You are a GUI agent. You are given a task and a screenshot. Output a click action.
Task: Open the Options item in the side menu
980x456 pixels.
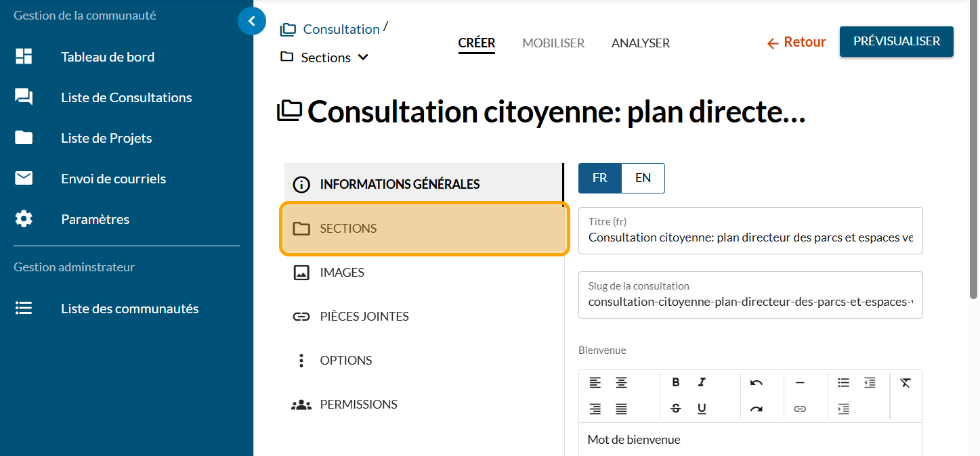click(345, 361)
